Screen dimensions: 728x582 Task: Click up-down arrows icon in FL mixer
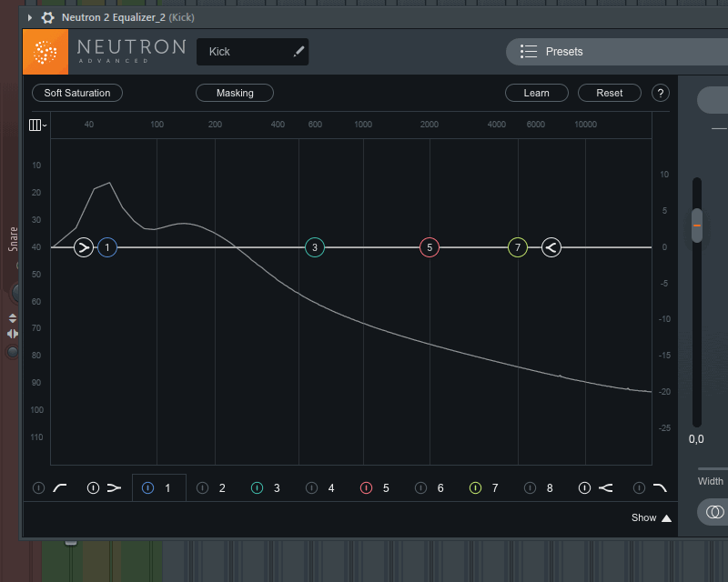point(13,318)
